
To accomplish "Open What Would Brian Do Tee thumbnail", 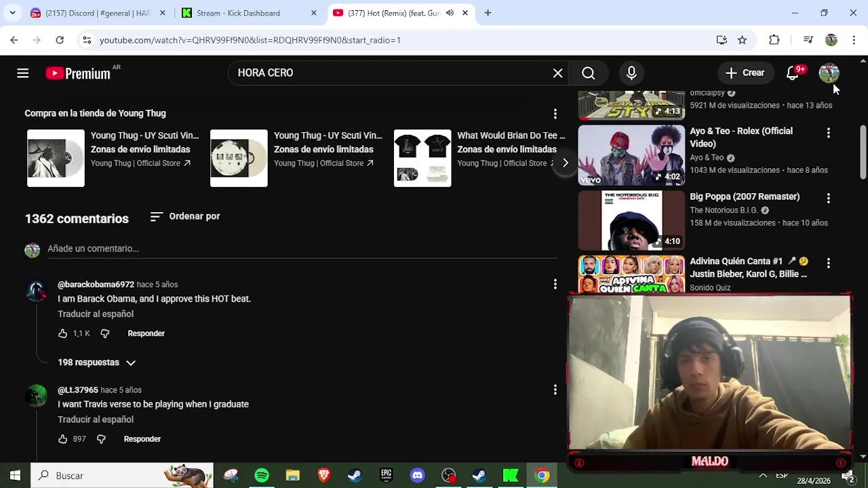I will [422, 158].
